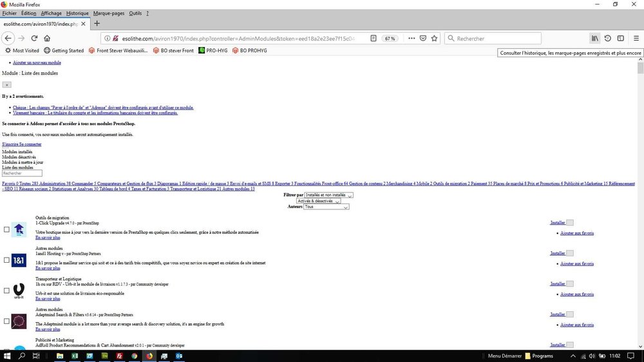Go back using the back arrow button
This screenshot has width=644, height=362.
tap(8, 38)
